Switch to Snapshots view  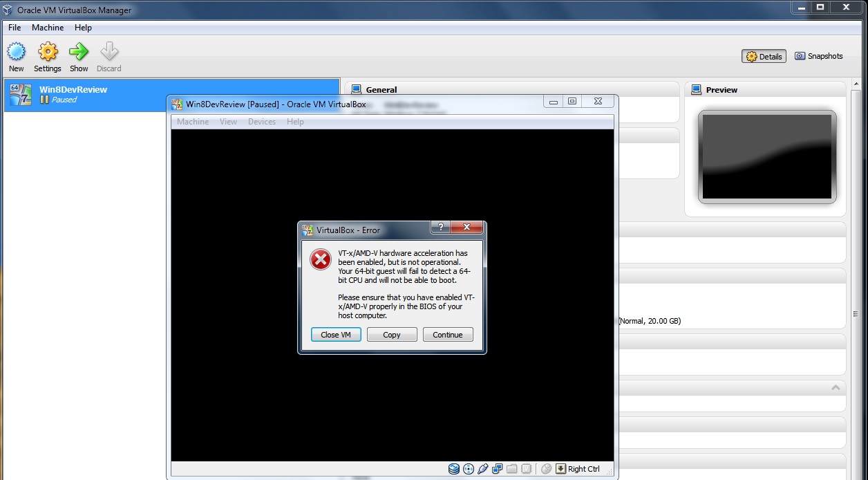point(819,56)
